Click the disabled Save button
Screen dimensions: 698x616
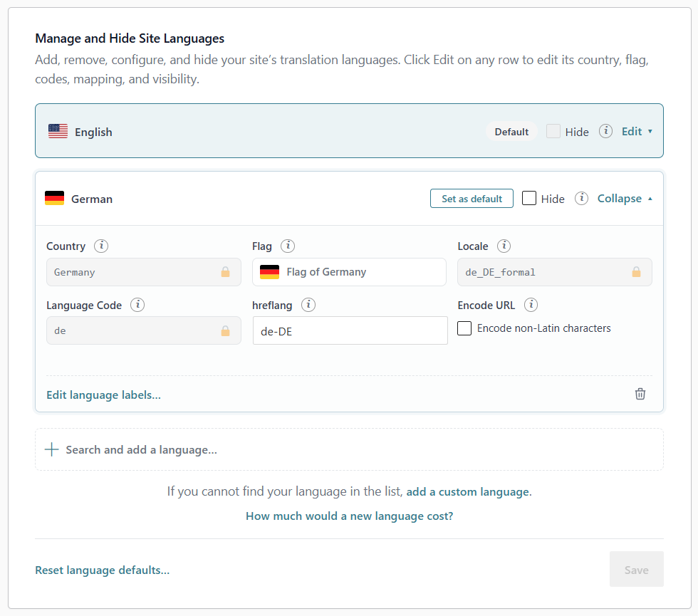pos(636,569)
